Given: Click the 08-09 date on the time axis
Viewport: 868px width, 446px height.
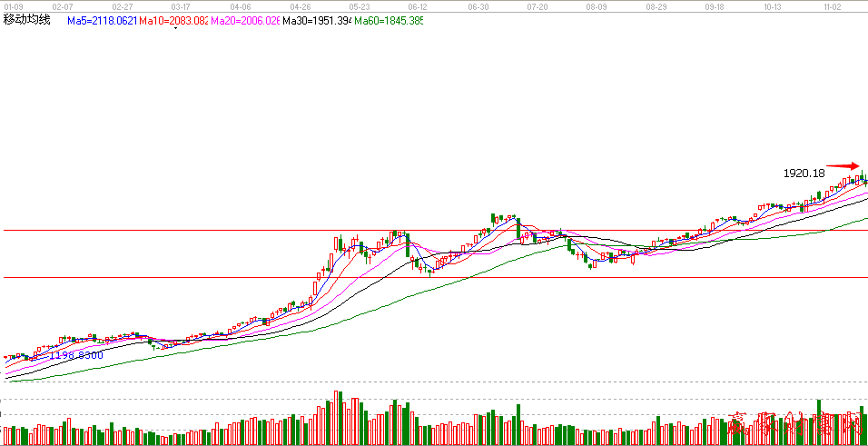Looking at the screenshot, I should [597, 5].
